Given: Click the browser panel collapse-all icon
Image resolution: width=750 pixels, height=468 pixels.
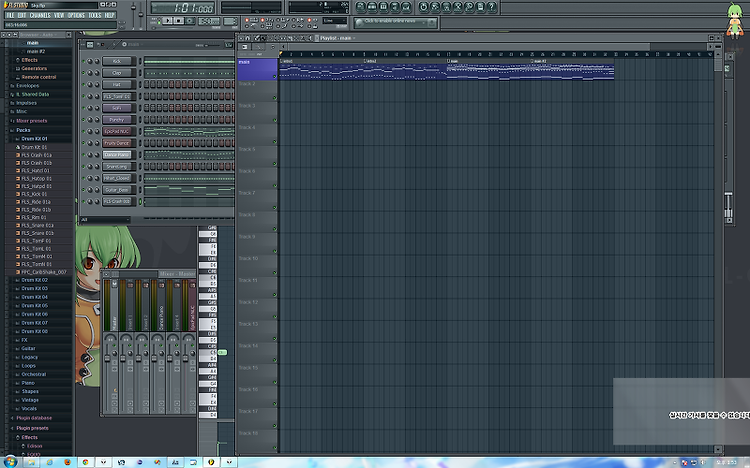Looking at the screenshot, I should (4, 35).
